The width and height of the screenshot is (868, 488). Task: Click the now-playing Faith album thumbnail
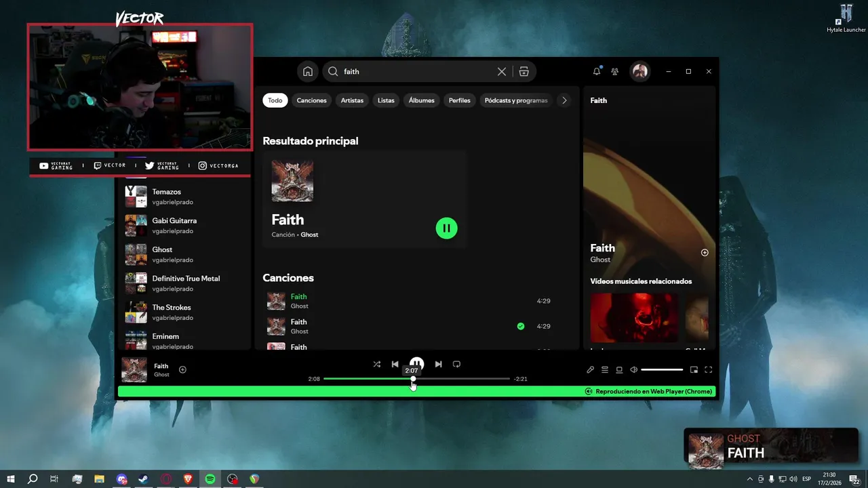coord(134,369)
